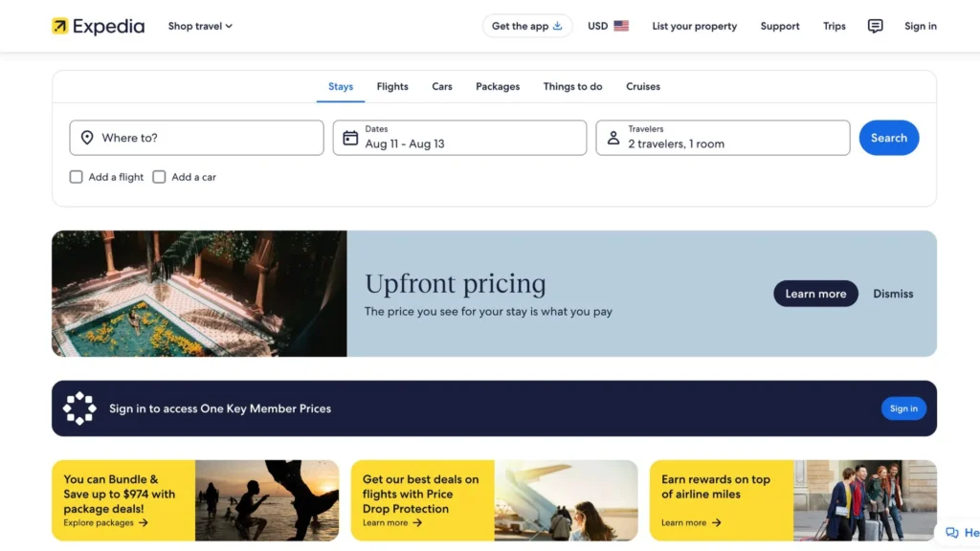Click the Where to? input field

point(196,137)
